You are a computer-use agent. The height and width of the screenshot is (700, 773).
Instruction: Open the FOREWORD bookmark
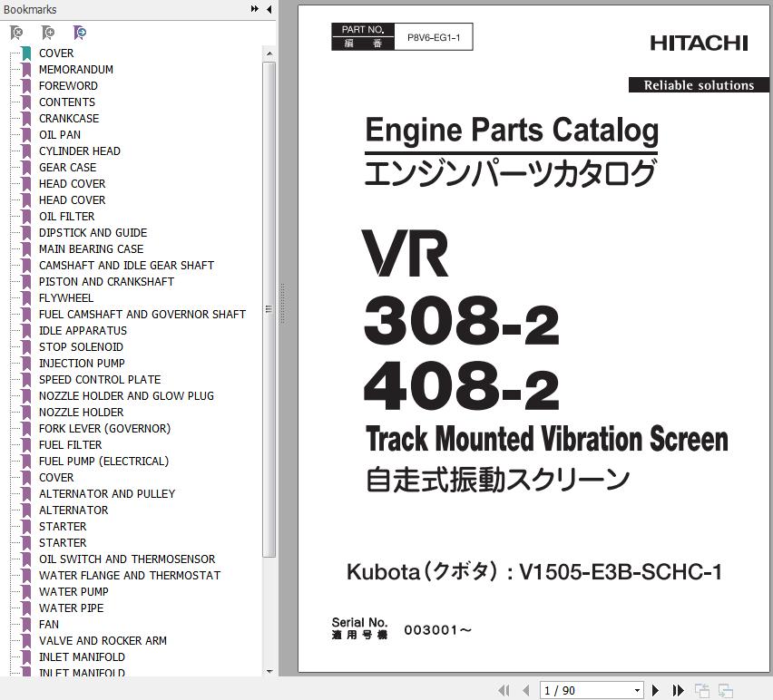coord(68,86)
